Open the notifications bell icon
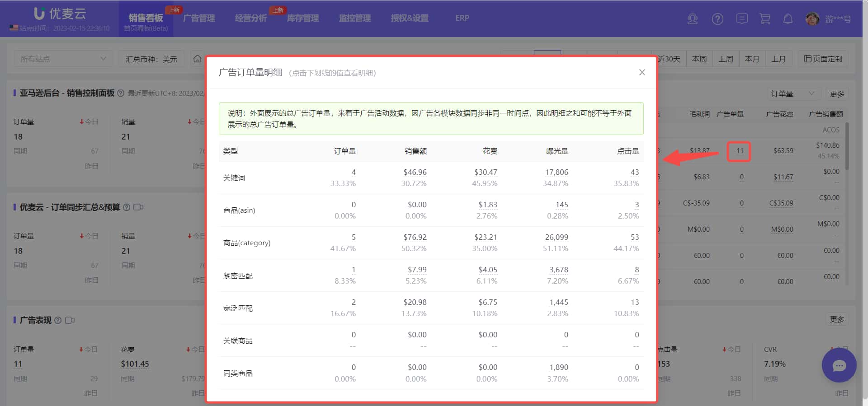 coord(788,19)
